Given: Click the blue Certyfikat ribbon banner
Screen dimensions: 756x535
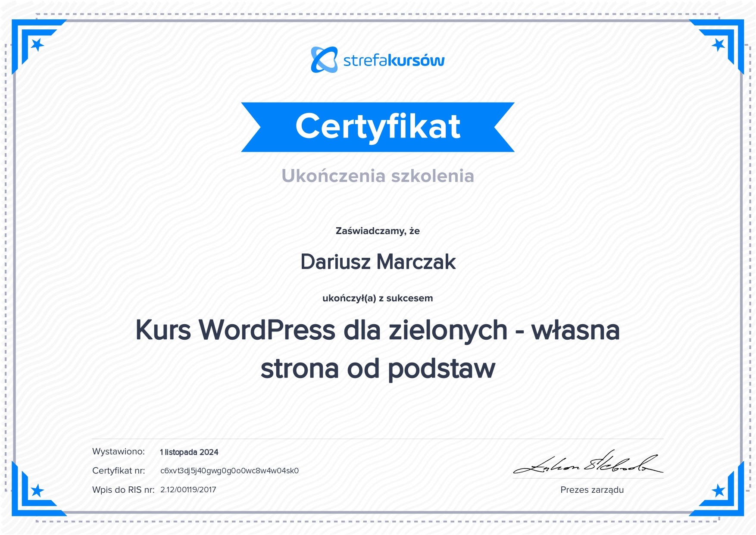Looking at the screenshot, I should click(x=378, y=127).
